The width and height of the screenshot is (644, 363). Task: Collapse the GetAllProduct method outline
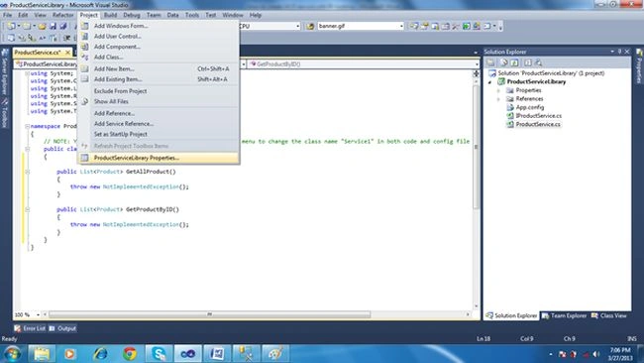pos(27,172)
